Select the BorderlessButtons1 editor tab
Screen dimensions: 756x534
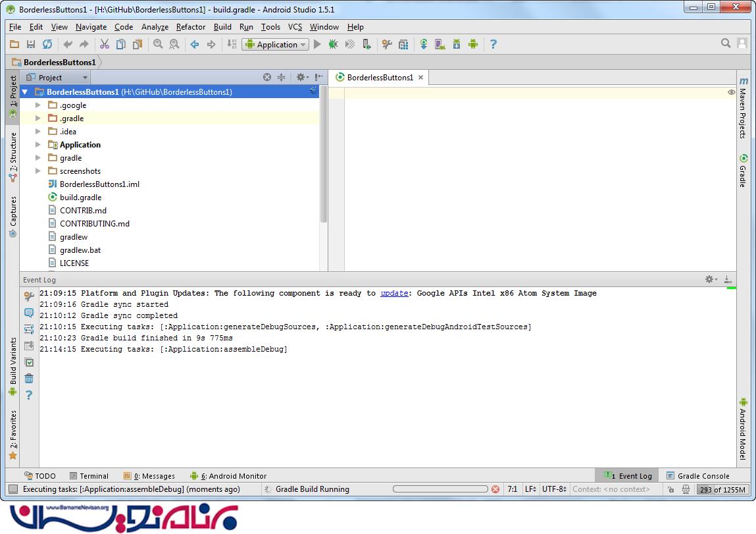pyautogui.click(x=379, y=77)
